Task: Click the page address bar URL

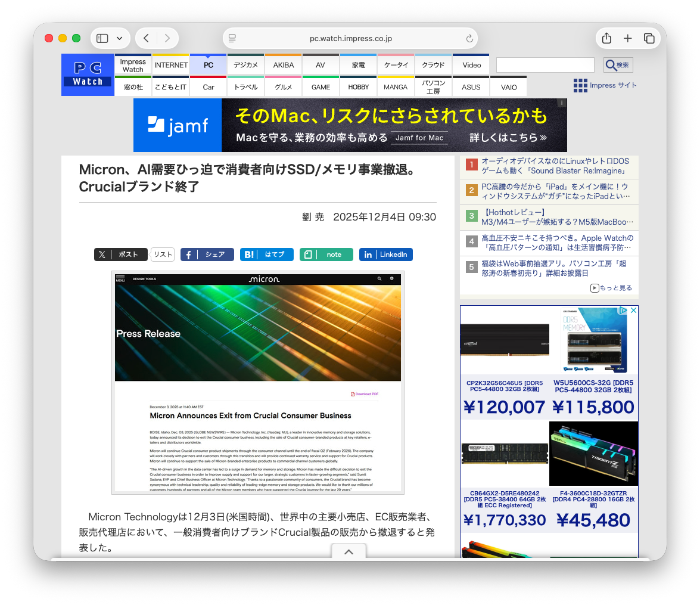Action: pos(350,39)
